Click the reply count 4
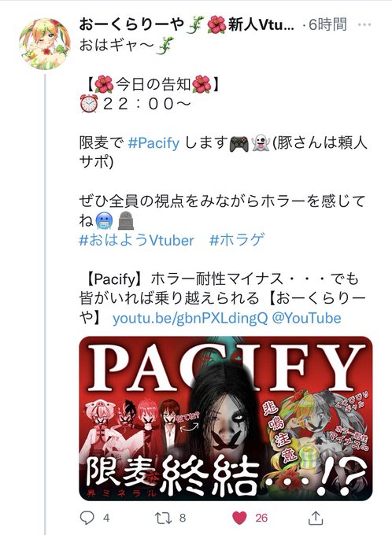 (106, 518)
